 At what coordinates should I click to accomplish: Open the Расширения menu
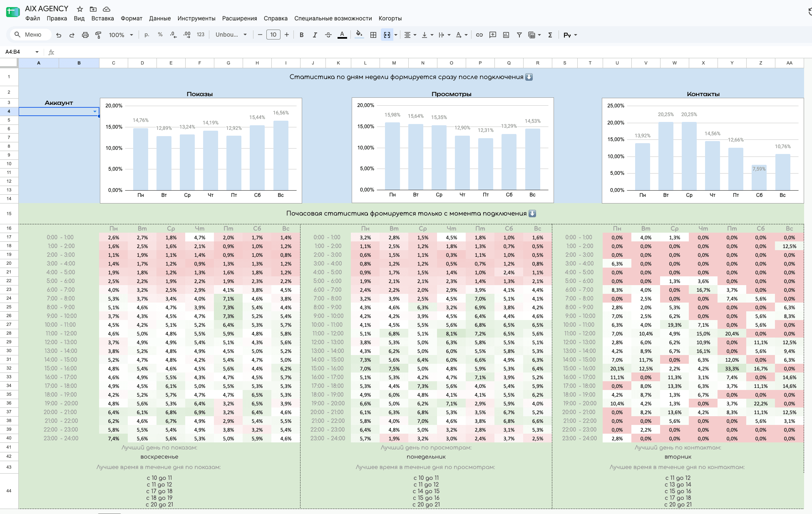239,18
